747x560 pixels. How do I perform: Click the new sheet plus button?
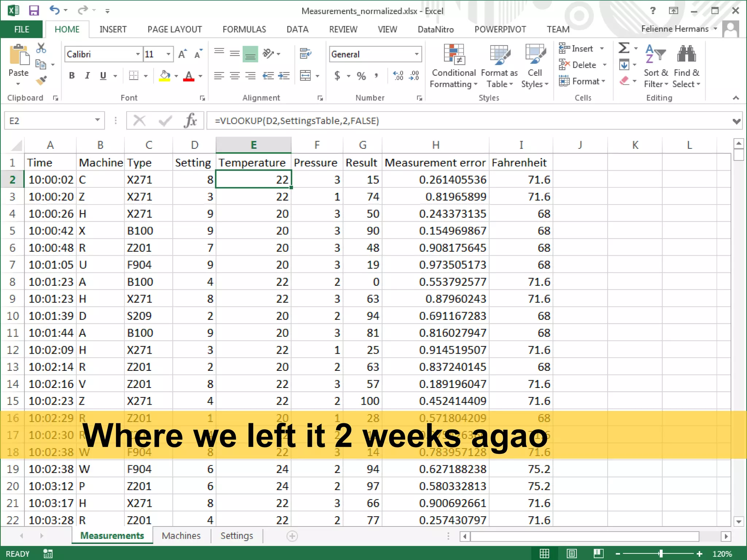292,536
